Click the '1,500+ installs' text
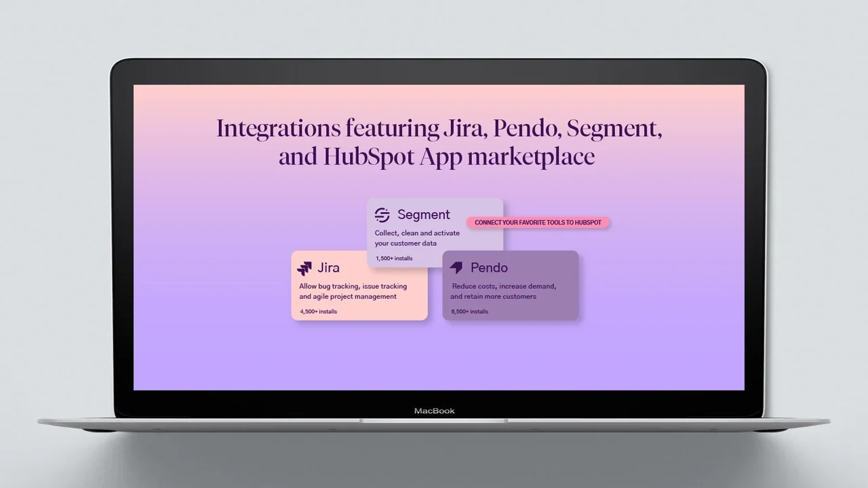868x488 pixels. 394,258
